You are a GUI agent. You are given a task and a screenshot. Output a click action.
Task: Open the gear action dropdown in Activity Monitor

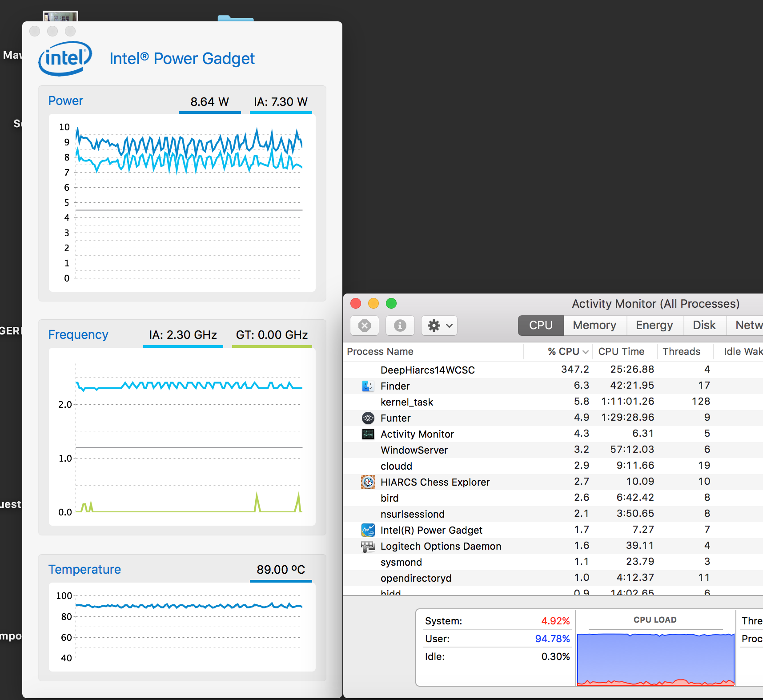[x=439, y=326]
